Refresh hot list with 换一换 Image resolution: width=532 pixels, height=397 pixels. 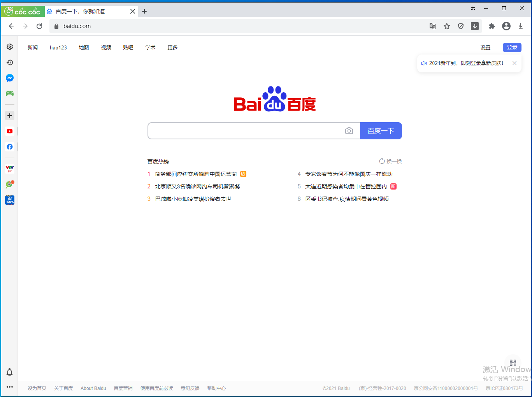pos(391,161)
